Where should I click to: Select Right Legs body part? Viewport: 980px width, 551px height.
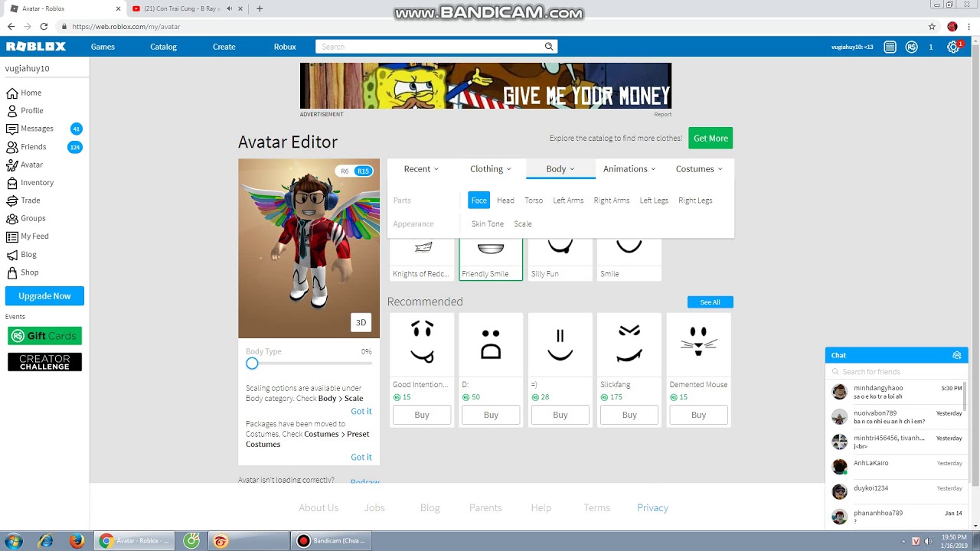(x=695, y=201)
